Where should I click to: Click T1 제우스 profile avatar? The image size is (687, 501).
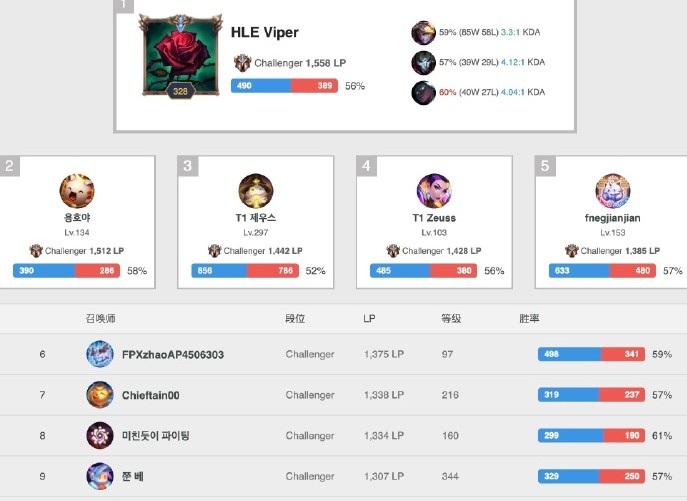tap(256, 191)
